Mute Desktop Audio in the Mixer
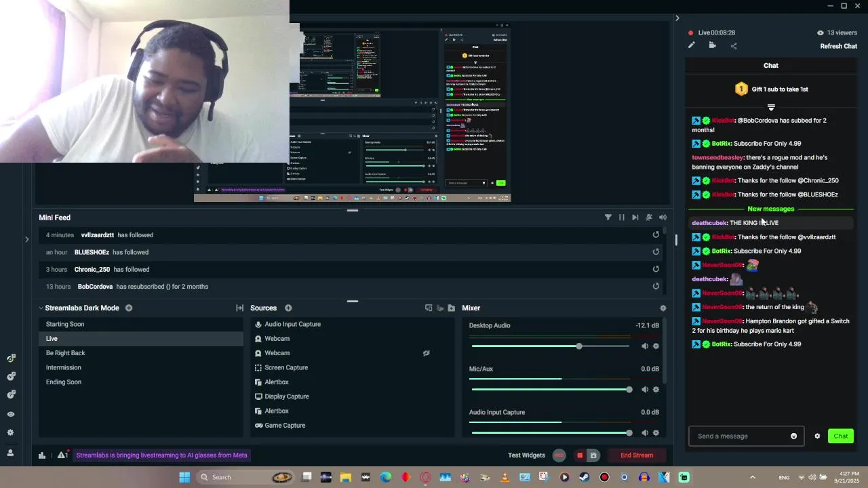 [645, 346]
